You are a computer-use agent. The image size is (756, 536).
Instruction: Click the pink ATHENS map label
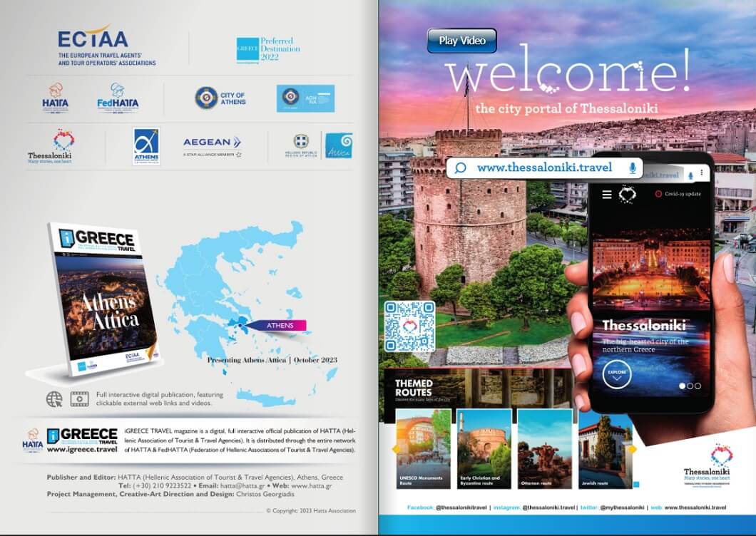tap(280, 325)
